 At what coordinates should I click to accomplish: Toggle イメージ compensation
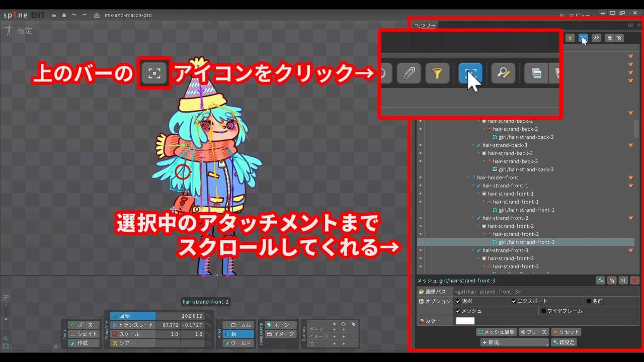(x=280, y=334)
